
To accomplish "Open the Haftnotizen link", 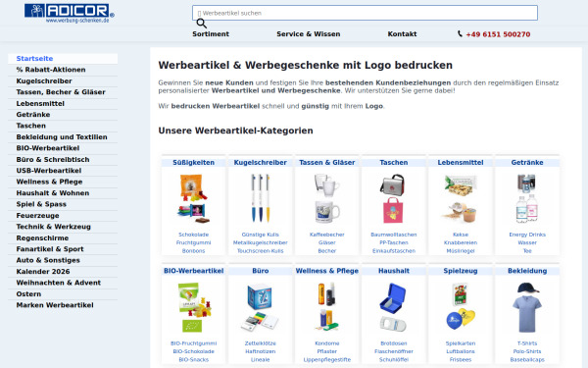I will click(x=261, y=352).
